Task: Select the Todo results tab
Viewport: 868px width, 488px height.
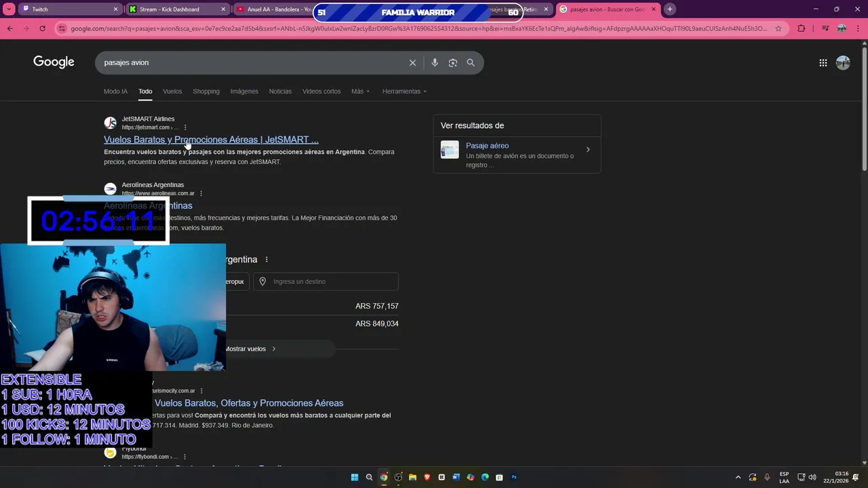Action: tap(145, 91)
